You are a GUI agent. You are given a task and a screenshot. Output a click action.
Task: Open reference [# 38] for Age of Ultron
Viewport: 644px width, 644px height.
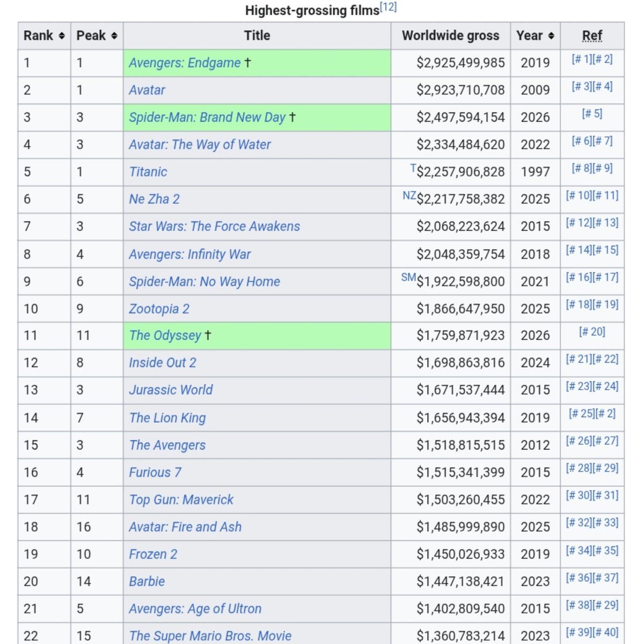pyautogui.click(x=579, y=606)
